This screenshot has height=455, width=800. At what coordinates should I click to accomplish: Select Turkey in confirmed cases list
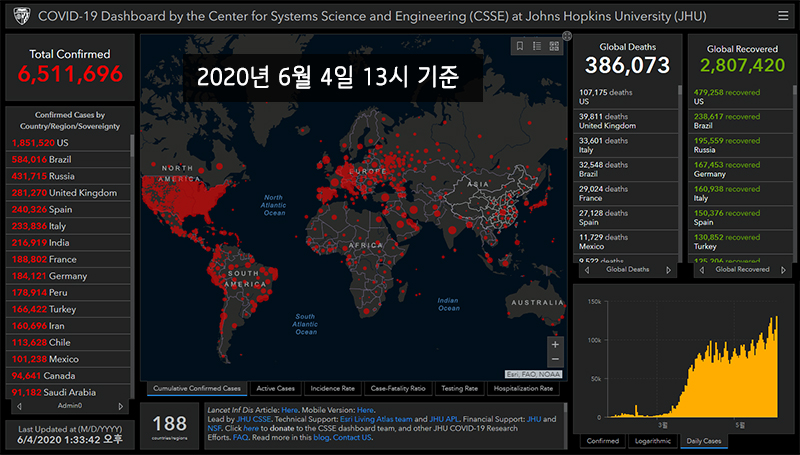click(x=68, y=309)
